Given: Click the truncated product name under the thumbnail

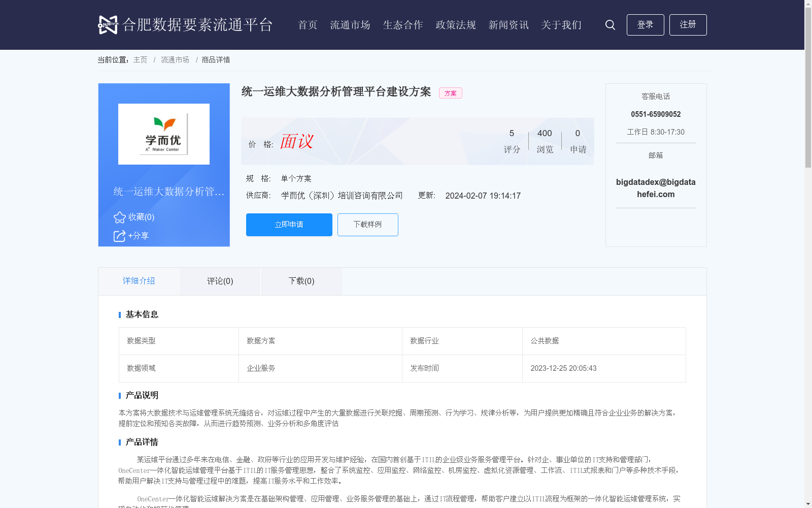Looking at the screenshot, I should 169,192.
